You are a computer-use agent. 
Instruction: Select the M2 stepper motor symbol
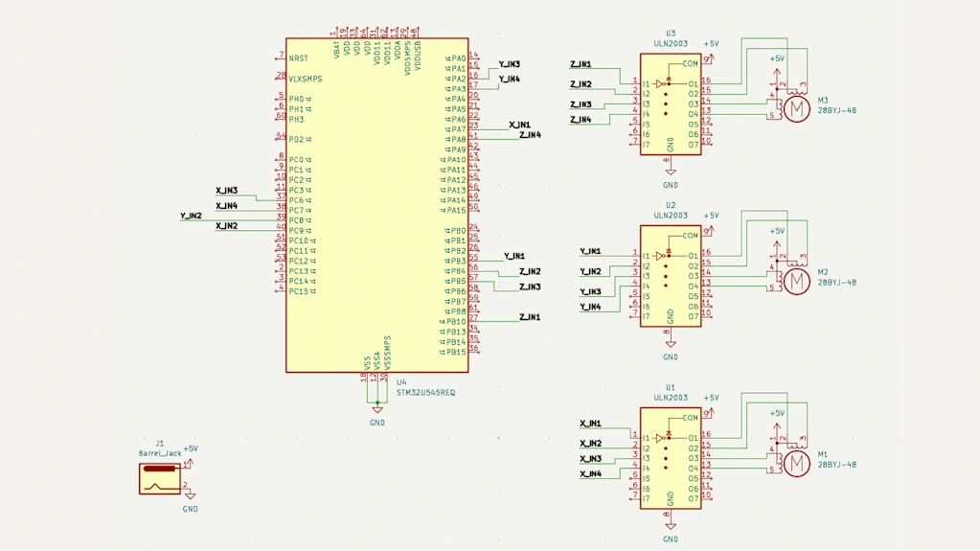(796, 282)
